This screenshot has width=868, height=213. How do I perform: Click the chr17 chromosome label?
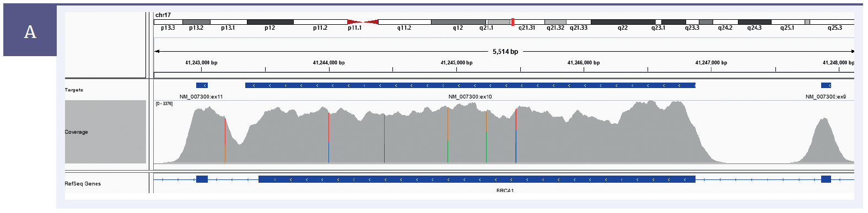tap(163, 15)
